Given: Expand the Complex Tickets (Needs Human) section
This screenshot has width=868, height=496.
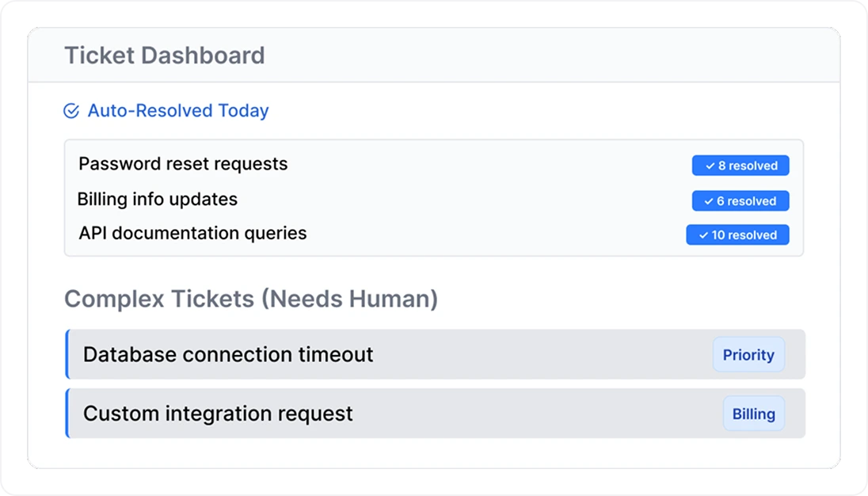Looking at the screenshot, I should pyautogui.click(x=252, y=300).
